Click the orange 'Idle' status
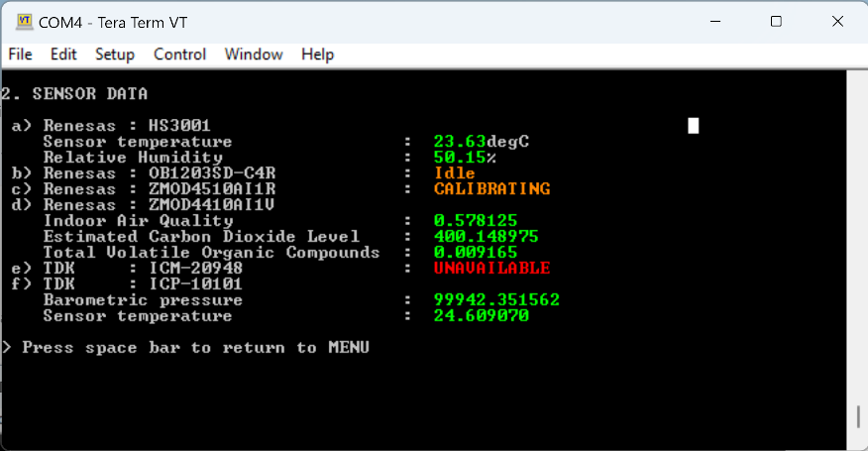The height and width of the screenshot is (451, 868). point(455,173)
